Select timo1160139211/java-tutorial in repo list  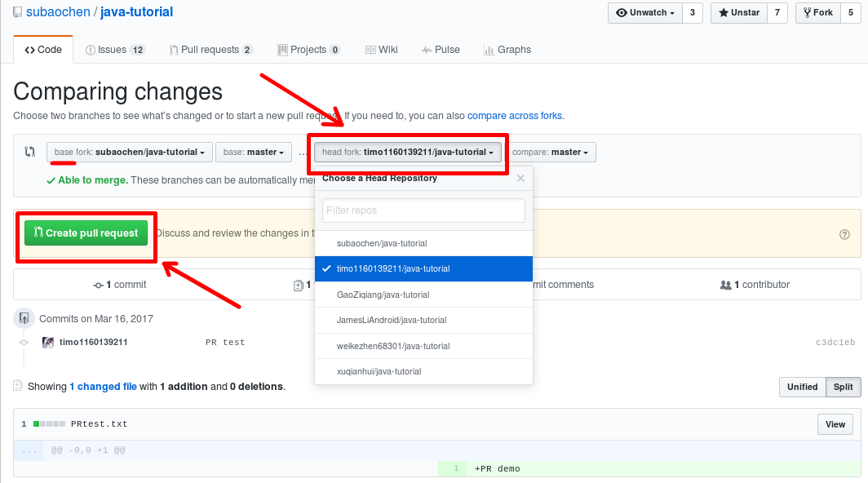[x=423, y=269]
